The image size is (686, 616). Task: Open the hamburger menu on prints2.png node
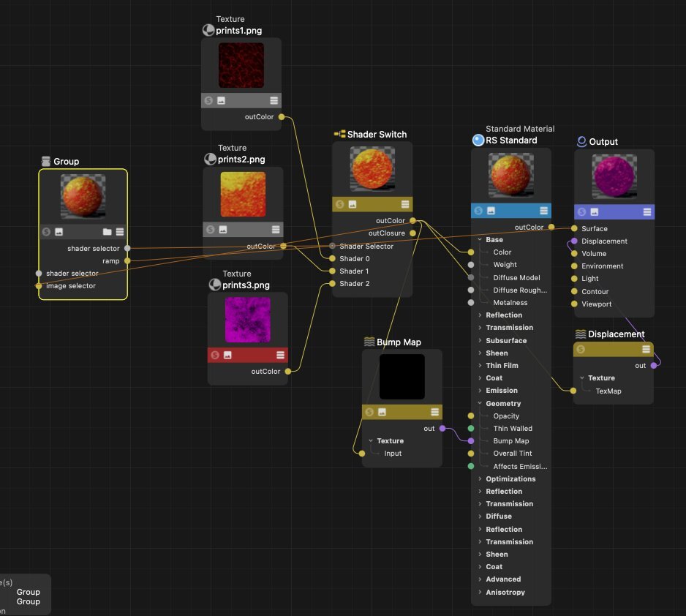click(x=276, y=229)
